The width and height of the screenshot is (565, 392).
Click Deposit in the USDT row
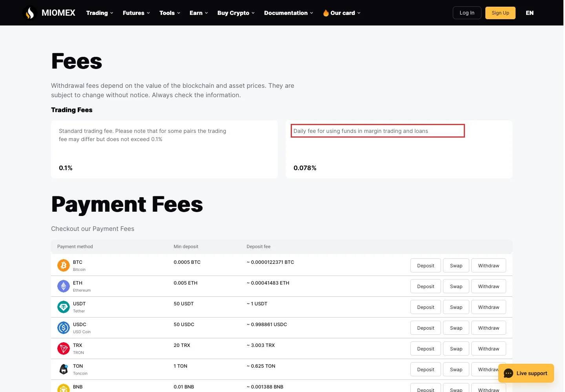pos(426,307)
